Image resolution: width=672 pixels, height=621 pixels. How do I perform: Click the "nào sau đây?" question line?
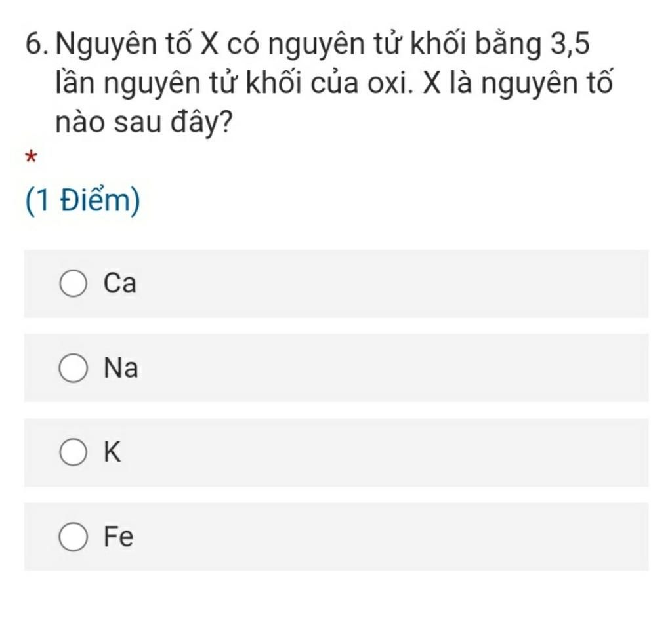click(x=144, y=123)
